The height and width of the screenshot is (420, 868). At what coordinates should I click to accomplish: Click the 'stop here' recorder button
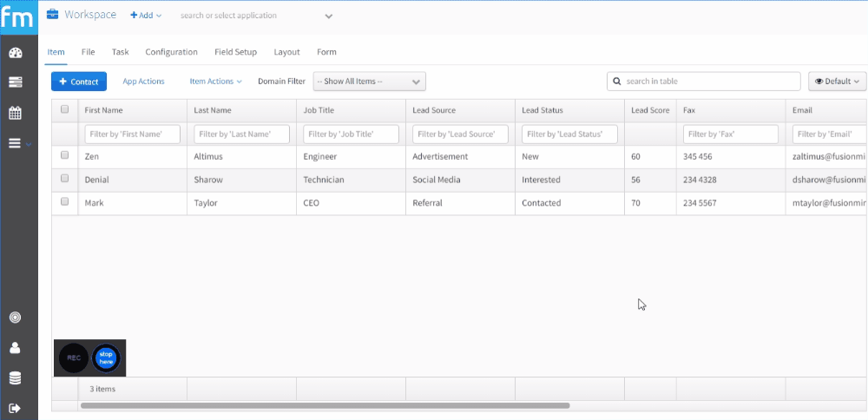point(106,358)
